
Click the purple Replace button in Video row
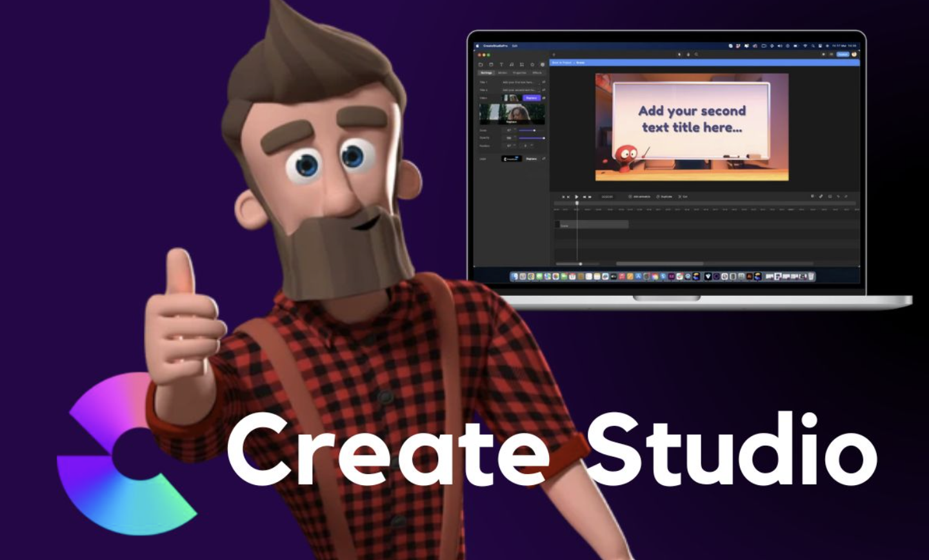point(532,98)
